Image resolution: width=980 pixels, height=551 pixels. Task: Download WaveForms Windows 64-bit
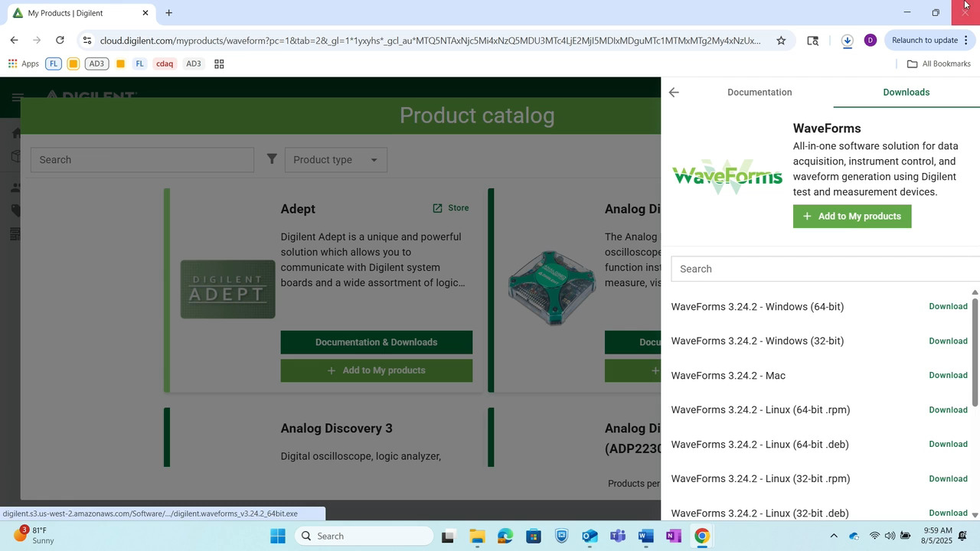(948, 307)
